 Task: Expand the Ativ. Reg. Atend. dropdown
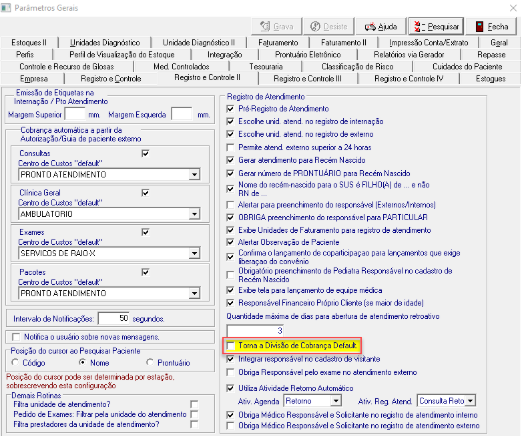point(470,401)
